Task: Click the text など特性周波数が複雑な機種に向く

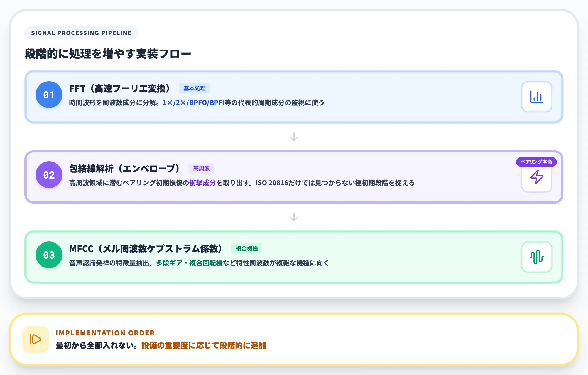Action: 276,263
